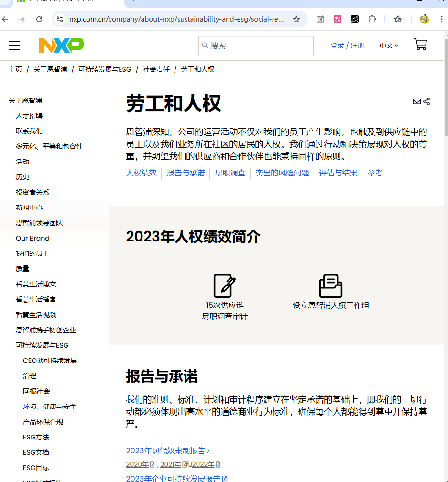
Task: Open the 中文 language dropdown
Action: [x=389, y=45]
